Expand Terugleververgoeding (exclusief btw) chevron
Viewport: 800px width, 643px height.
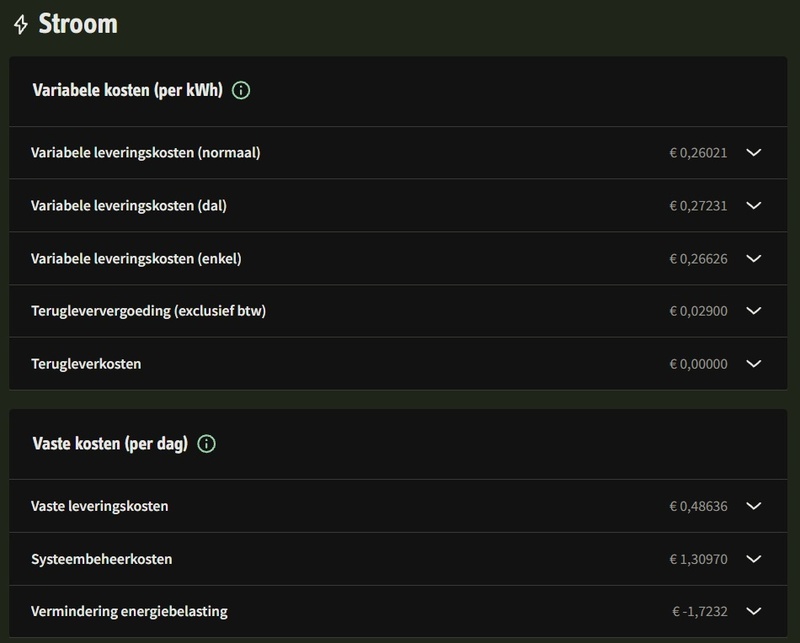click(x=754, y=311)
